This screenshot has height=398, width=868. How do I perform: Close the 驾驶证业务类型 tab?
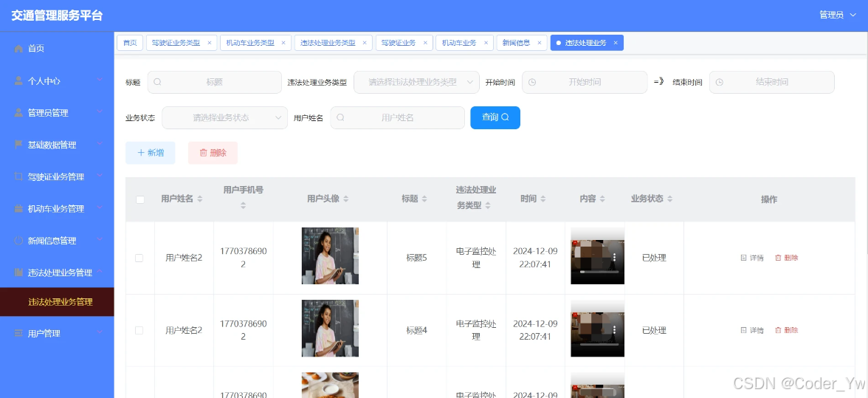tap(210, 43)
